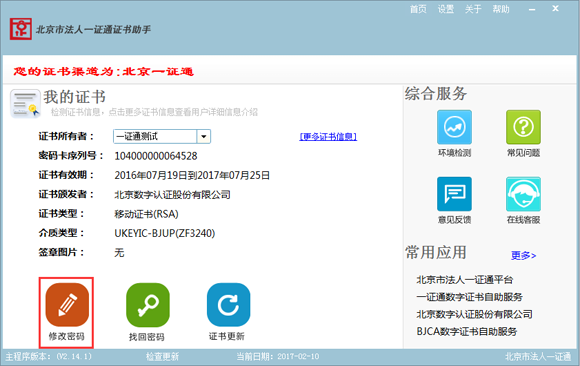The width and height of the screenshot is (580, 366).
Task: Open the 帮助 menu item
Action: coord(501,9)
